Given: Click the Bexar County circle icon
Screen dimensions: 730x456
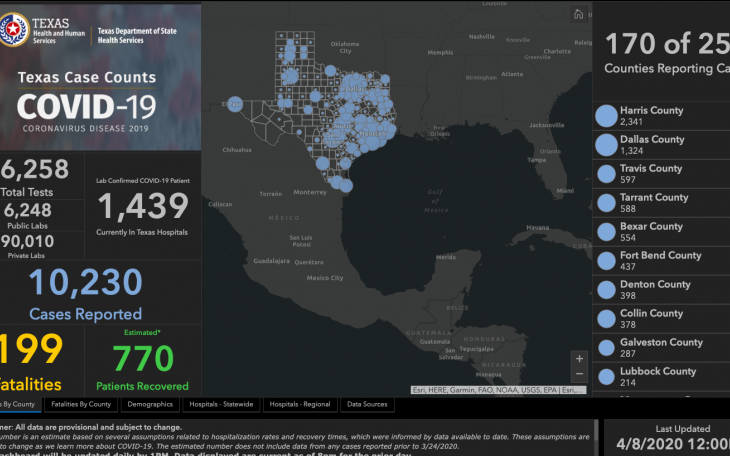Looking at the screenshot, I should 606,232.
